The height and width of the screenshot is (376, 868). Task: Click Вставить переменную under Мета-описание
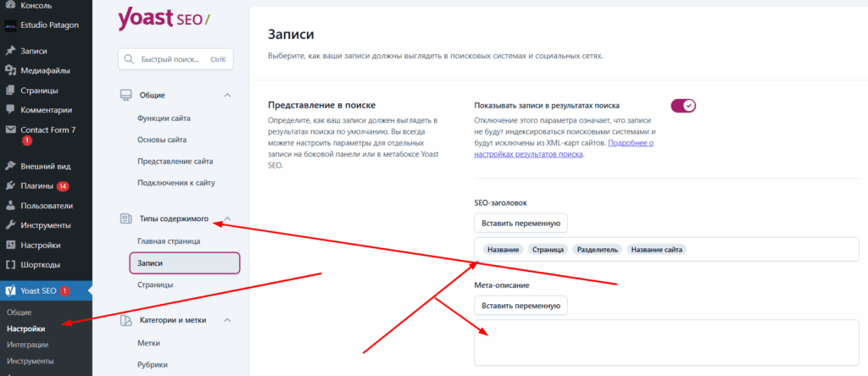[x=520, y=305]
